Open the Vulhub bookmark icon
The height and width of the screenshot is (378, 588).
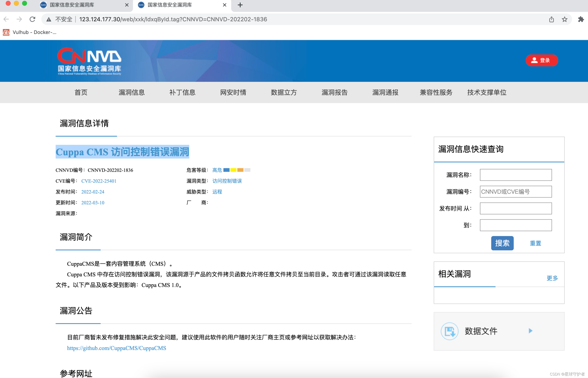[x=6, y=32]
